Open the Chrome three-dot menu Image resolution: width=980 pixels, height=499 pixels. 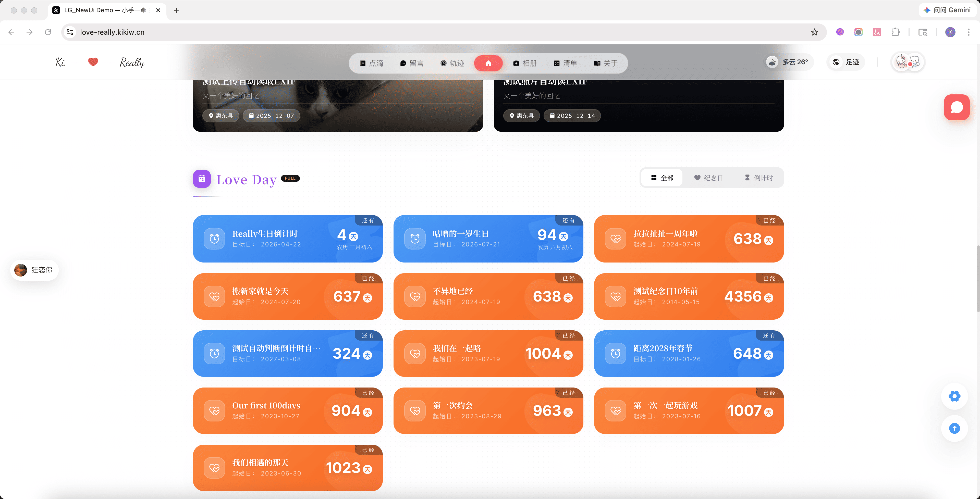969,32
